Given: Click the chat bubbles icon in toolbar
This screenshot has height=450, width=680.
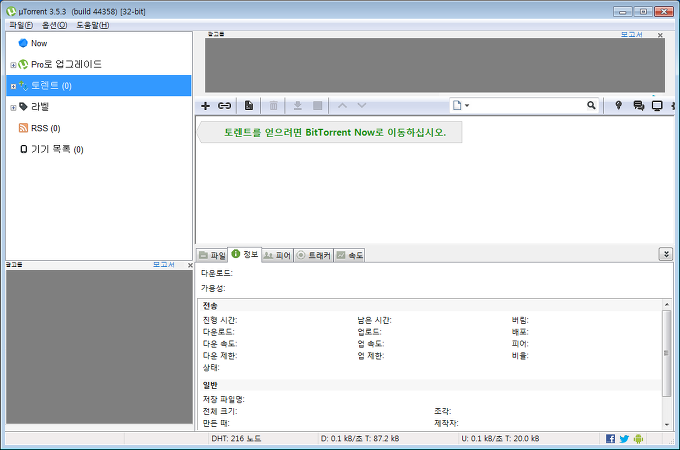Looking at the screenshot, I should 638,105.
